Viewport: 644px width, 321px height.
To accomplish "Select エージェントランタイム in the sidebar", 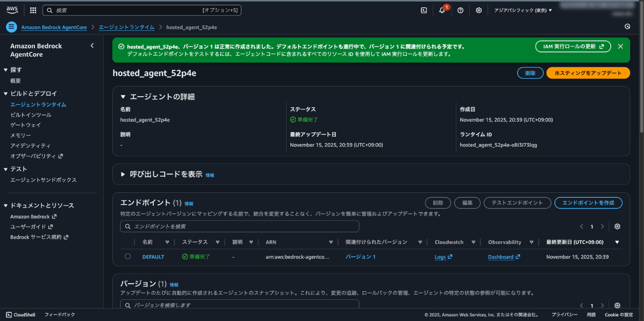I will tap(38, 104).
